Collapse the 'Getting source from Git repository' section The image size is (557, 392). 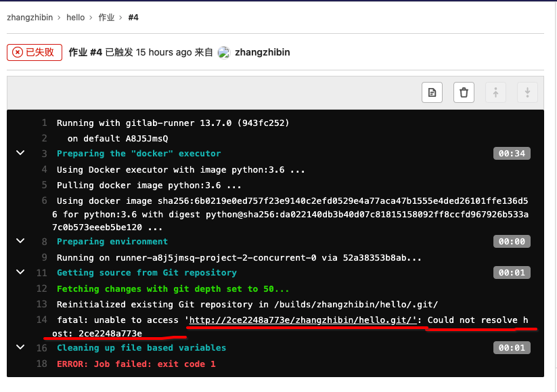click(x=20, y=272)
